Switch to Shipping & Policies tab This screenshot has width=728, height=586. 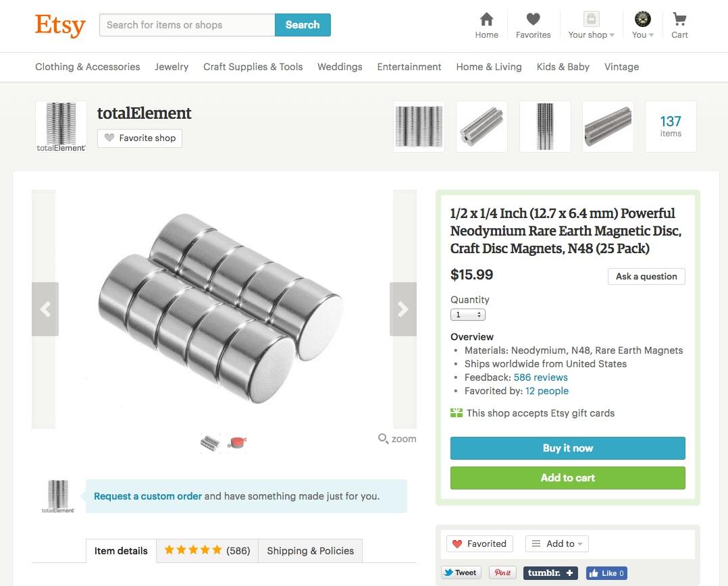tap(310, 551)
